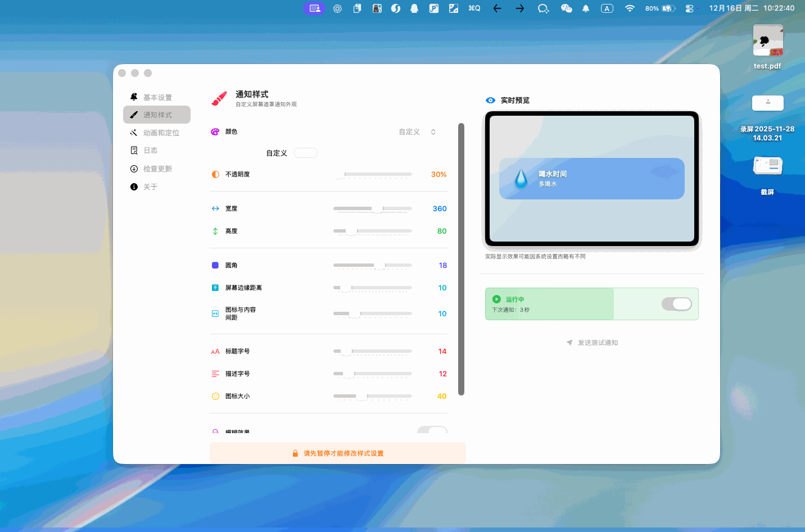
Task: Click the 喝水时间 preview notification
Action: click(592, 179)
